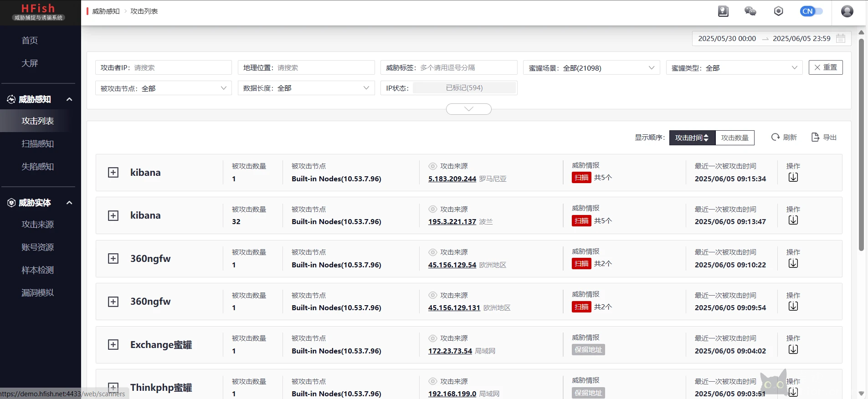Image resolution: width=868 pixels, height=399 pixels.
Task: Expand the first kibana attack row
Action: tap(113, 173)
